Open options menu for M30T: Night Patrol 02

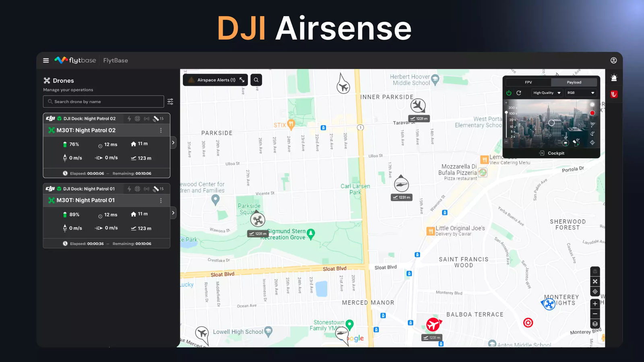tap(161, 130)
